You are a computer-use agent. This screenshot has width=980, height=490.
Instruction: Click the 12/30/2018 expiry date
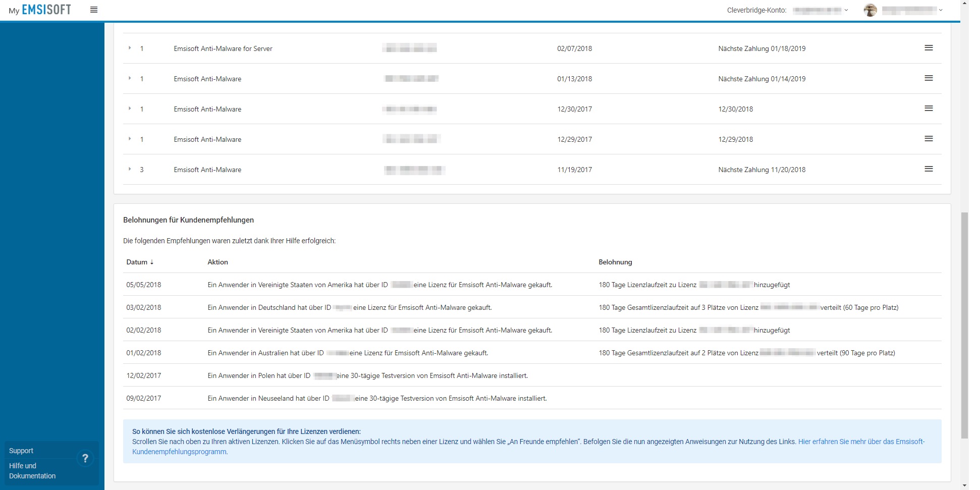click(736, 109)
